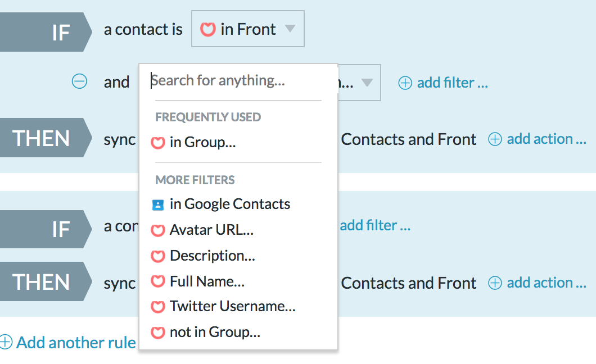Click the Front icon beside in Group
Image resolution: width=596 pixels, height=364 pixels.
(158, 143)
